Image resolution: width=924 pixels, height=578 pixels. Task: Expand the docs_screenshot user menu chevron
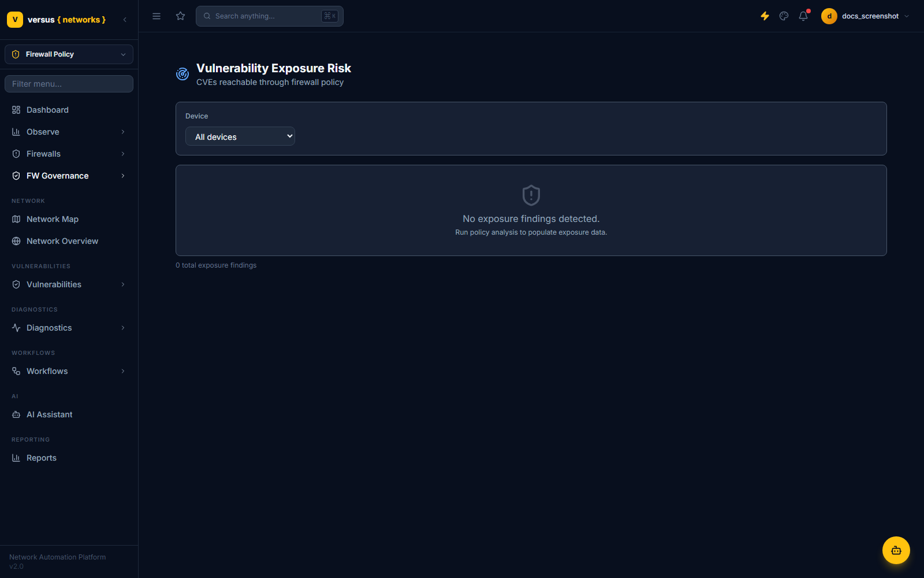[x=907, y=16]
